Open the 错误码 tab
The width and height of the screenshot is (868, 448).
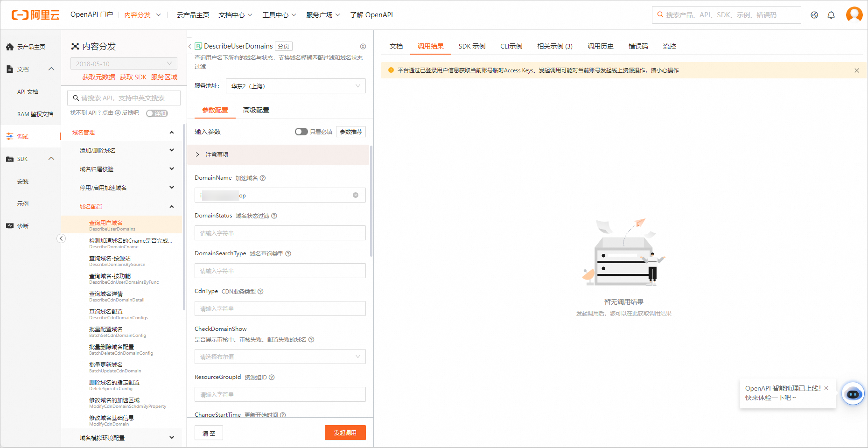[638, 46]
